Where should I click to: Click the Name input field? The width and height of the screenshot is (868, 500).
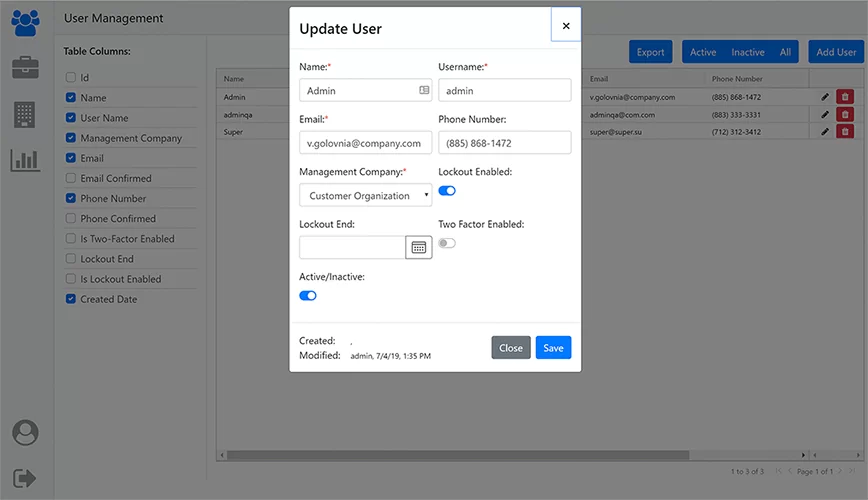(x=365, y=90)
